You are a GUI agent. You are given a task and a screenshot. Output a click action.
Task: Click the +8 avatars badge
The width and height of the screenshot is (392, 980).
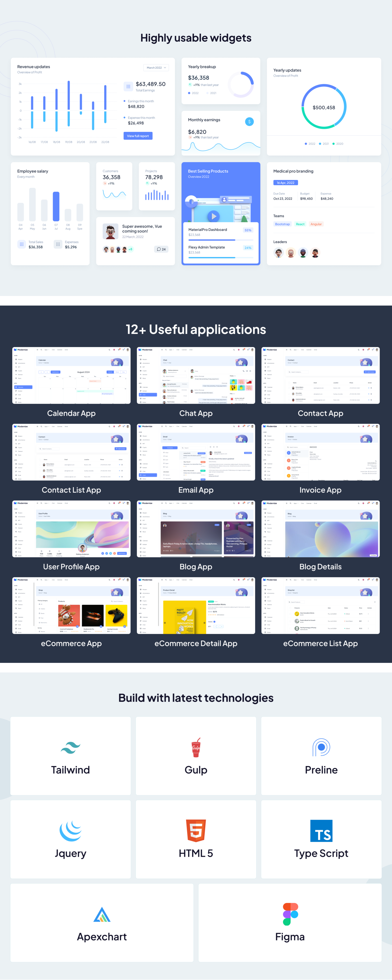(130, 249)
